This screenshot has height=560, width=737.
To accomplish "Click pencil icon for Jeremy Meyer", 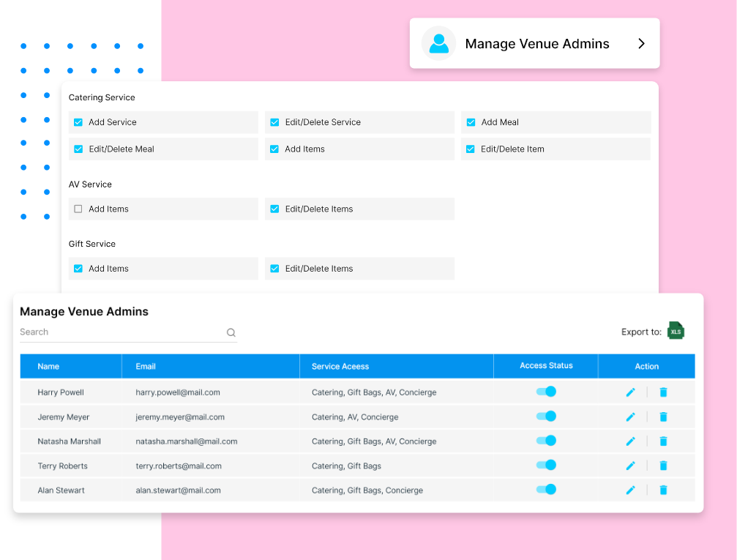I will [630, 417].
